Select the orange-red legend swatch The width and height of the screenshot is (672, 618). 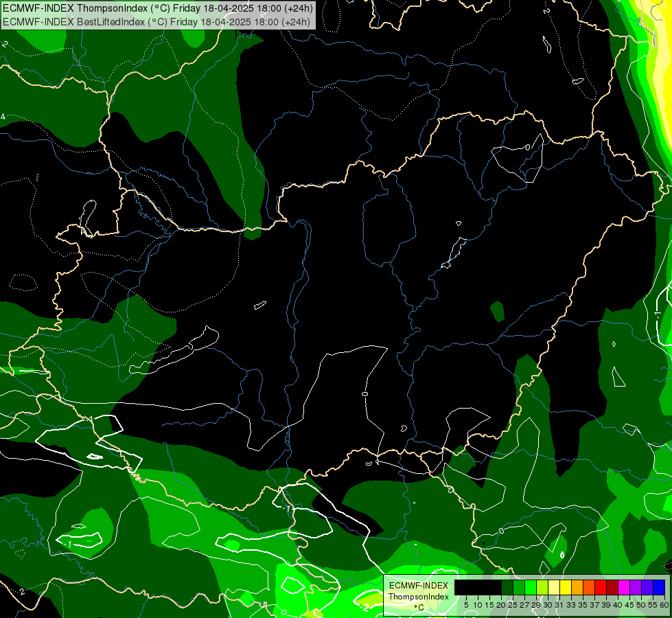coord(589,587)
